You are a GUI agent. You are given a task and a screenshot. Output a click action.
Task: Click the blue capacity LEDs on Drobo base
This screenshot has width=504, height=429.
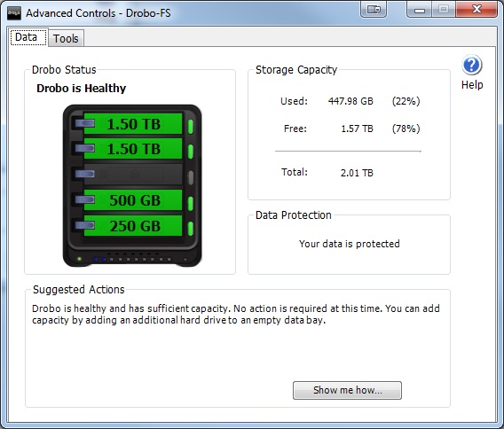[x=99, y=259]
